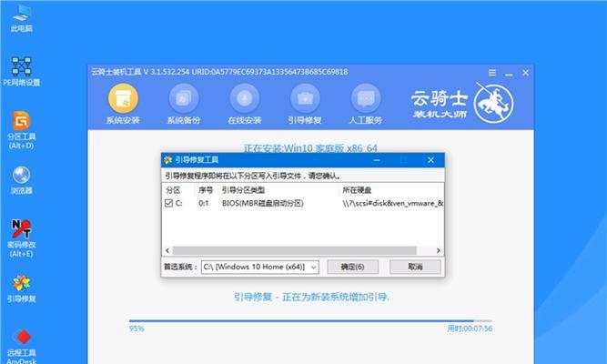Click the 引导修复工具 dialog title icon
Image resolution: width=607 pixels, height=364 pixels.
[168, 160]
